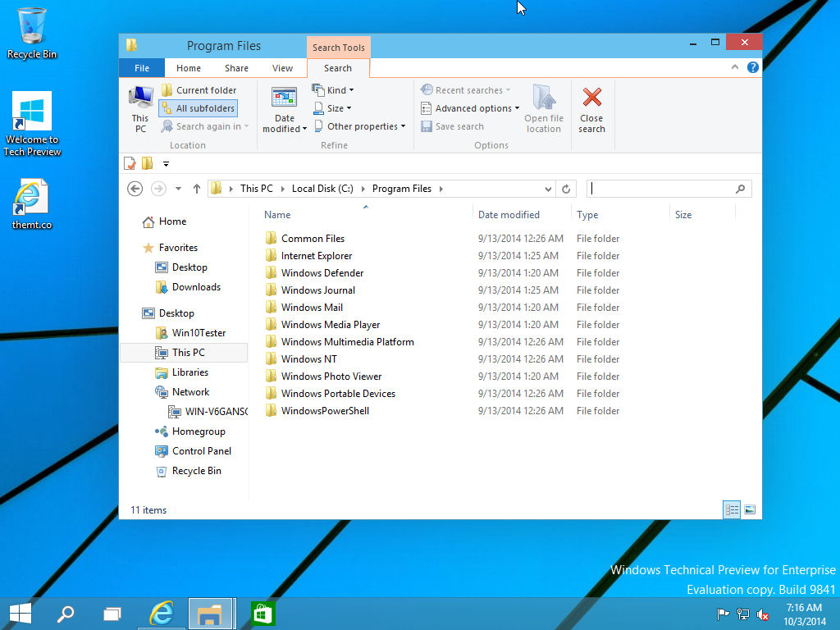The height and width of the screenshot is (630, 840).
Task: Open the File menu
Action: (x=141, y=68)
